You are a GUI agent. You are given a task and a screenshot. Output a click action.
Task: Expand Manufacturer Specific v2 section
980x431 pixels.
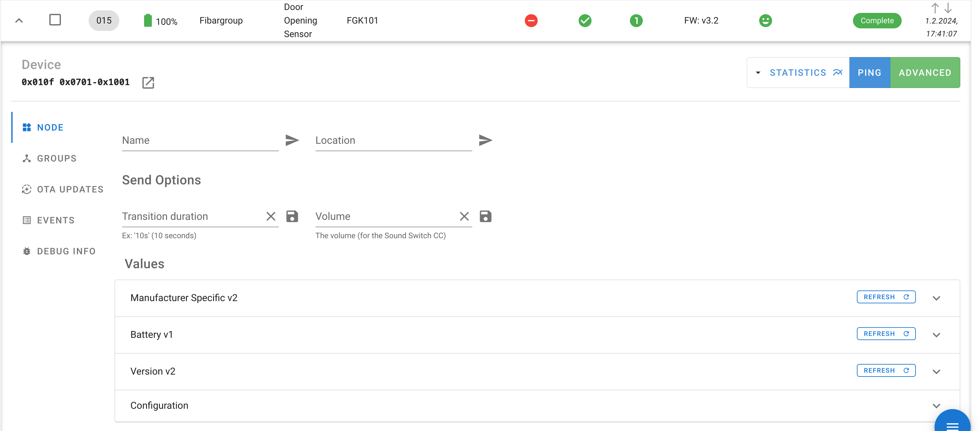[936, 298]
